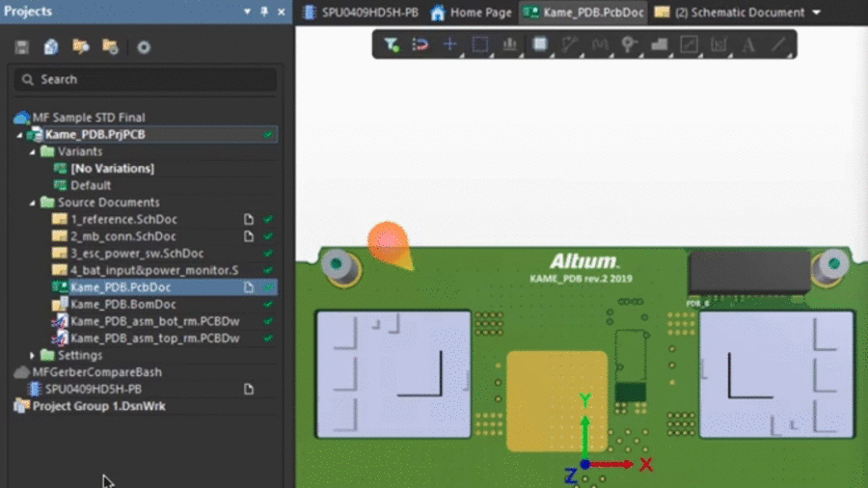Expand the Settings folder
Image resolution: width=868 pixels, height=488 pixels.
(32, 355)
